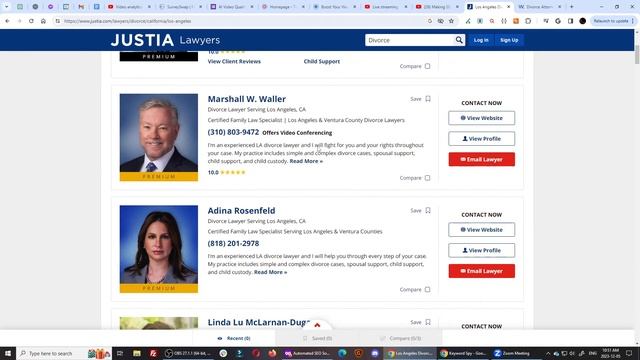Click the search magnifier icon in Justia header
640x360 pixels.
click(459, 40)
